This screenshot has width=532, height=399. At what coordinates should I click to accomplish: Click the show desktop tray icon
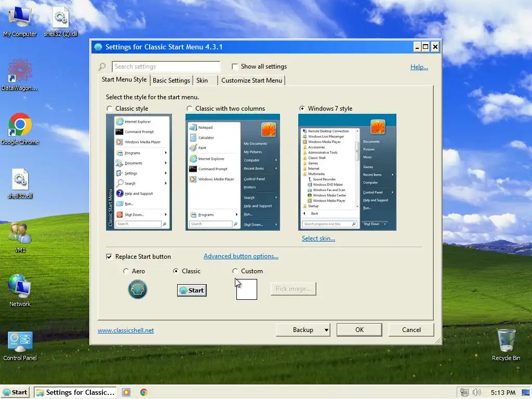tap(526, 393)
